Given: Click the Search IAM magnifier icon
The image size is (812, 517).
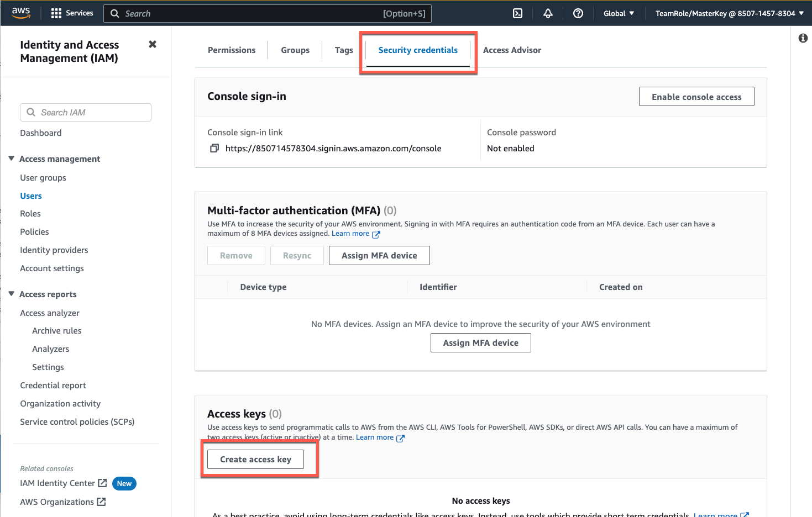Looking at the screenshot, I should 31,112.
